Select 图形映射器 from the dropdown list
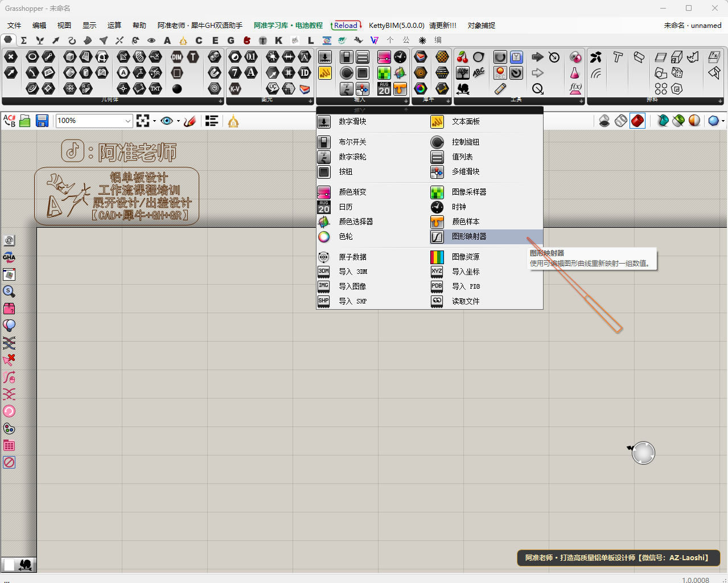Image resolution: width=728 pixels, height=583 pixels. point(486,236)
